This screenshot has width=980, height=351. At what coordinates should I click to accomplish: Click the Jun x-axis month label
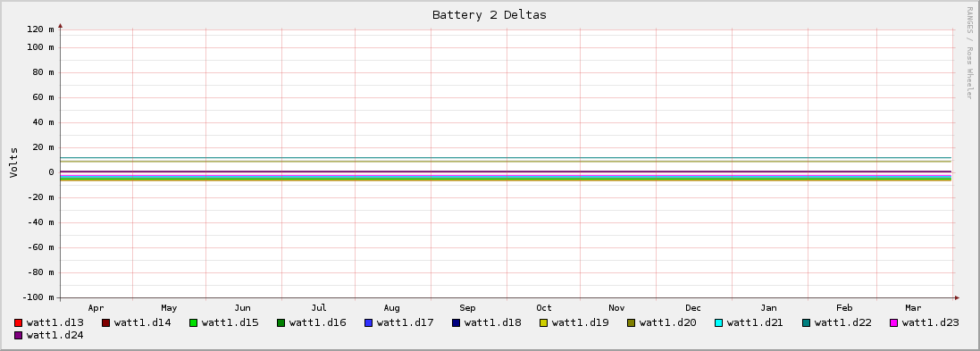[242, 308]
